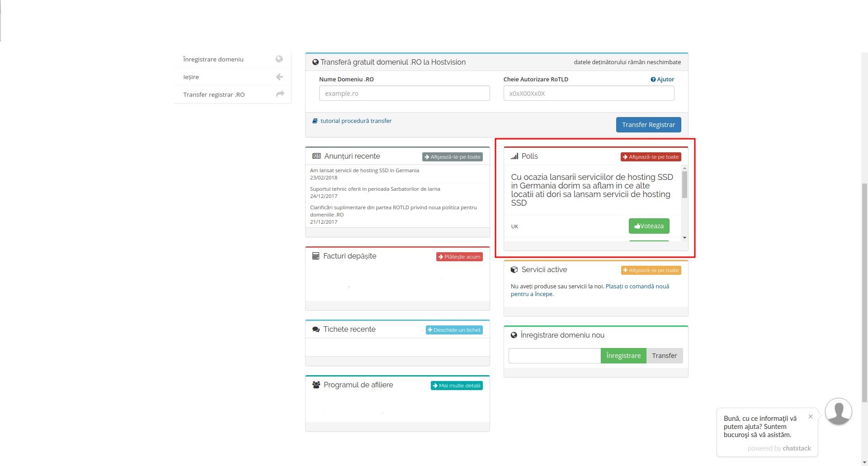Viewport: 868px width, 466px height.
Task: Click the share arrow icon beside Transfer registrar
Action: coord(280,94)
